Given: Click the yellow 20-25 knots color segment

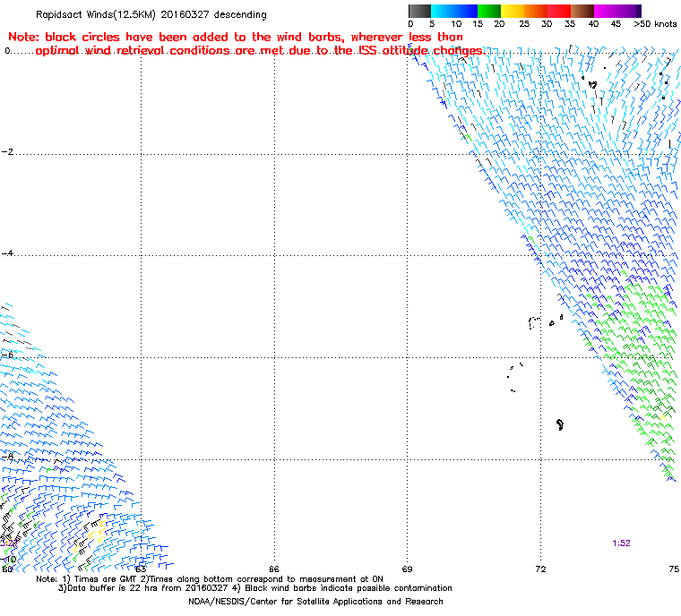Looking at the screenshot, I should pyautogui.click(x=513, y=12).
